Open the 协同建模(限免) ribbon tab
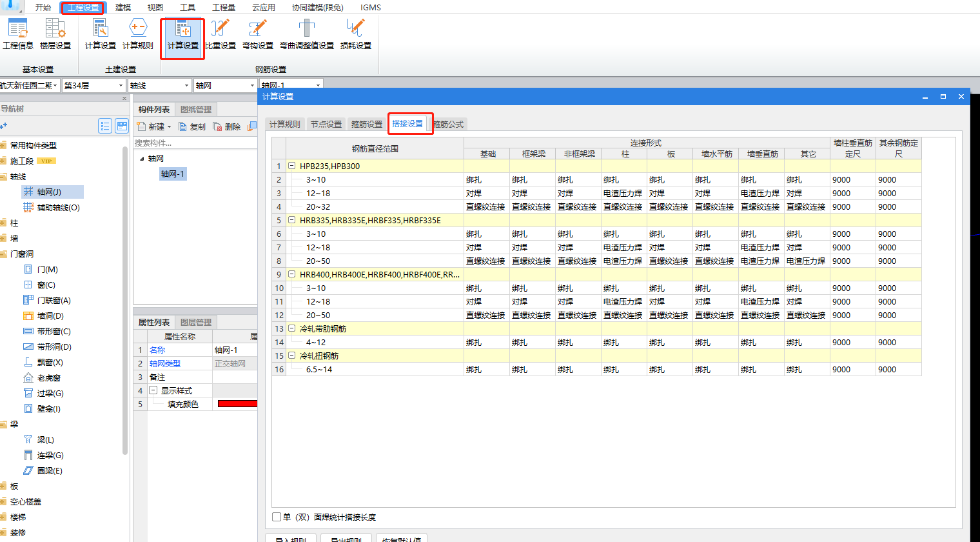Viewport: 980px width, 542px height. tap(318, 7)
